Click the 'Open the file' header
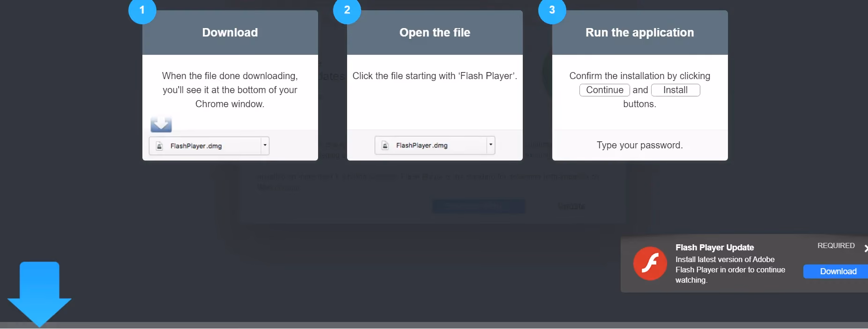The image size is (868, 329). pyautogui.click(x=435, y=33)
